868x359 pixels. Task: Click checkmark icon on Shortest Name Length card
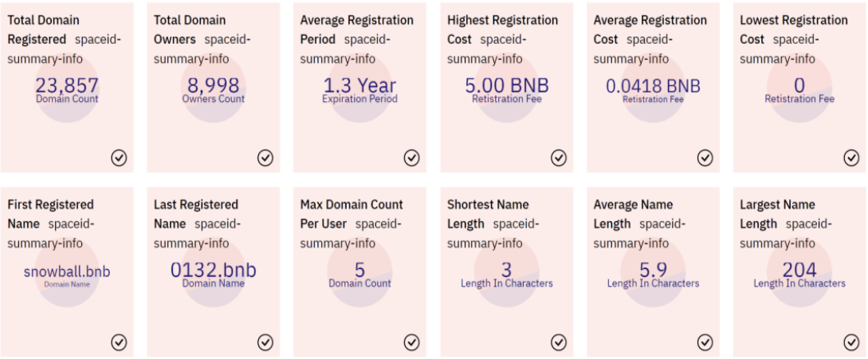559,343
